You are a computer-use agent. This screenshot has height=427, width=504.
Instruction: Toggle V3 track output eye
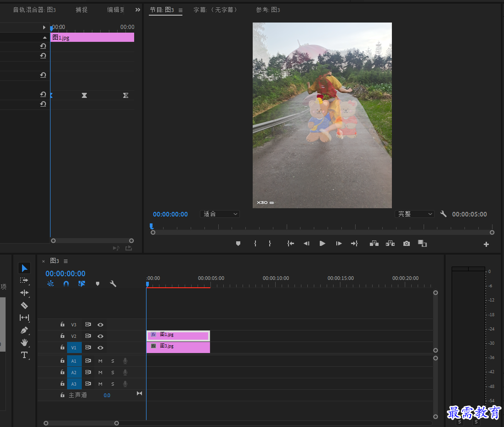pyautogui.click(x=100, y=325)
